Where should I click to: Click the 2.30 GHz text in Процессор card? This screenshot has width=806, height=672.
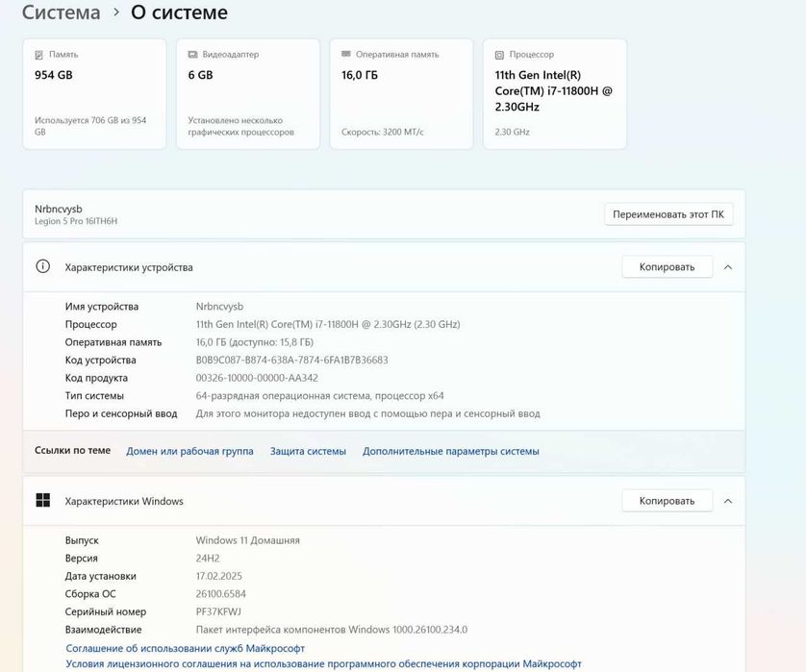(512, 132)
